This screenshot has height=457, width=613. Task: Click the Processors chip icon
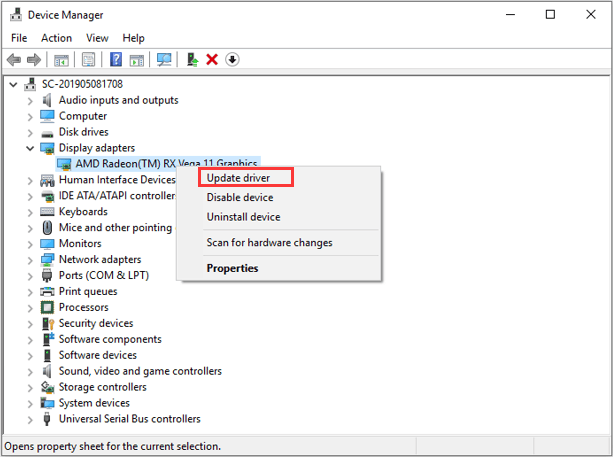[x=47, y=307]
